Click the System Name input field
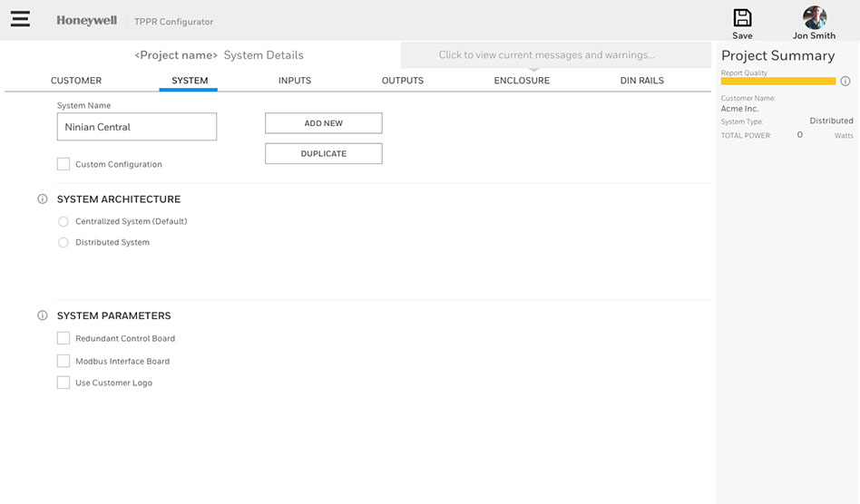860x504 pixels. pos(136,127)
